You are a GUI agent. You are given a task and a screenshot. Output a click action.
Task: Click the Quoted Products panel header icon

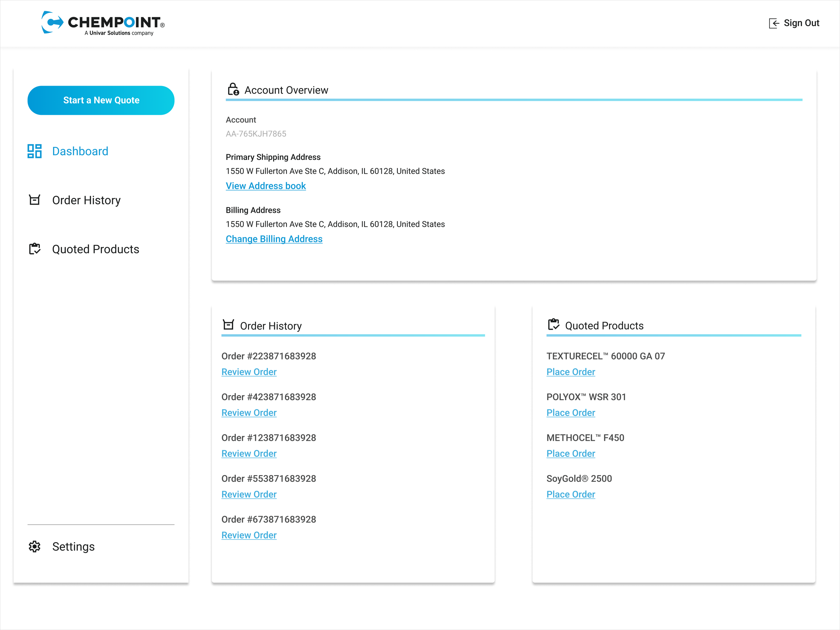click(554, 324)
